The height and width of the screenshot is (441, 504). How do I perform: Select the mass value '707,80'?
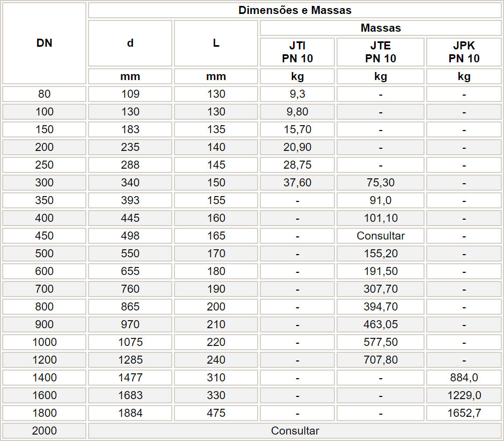point(381,359)
